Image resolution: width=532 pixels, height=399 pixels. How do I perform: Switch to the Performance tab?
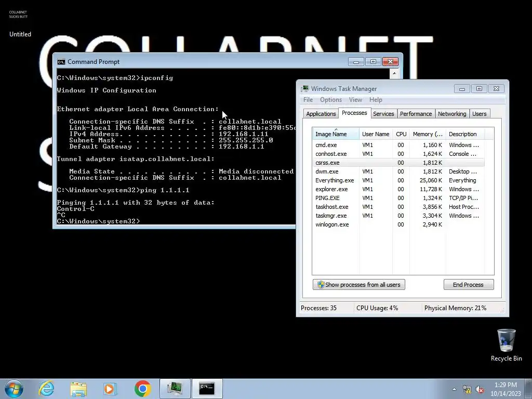tap(416, 114)
